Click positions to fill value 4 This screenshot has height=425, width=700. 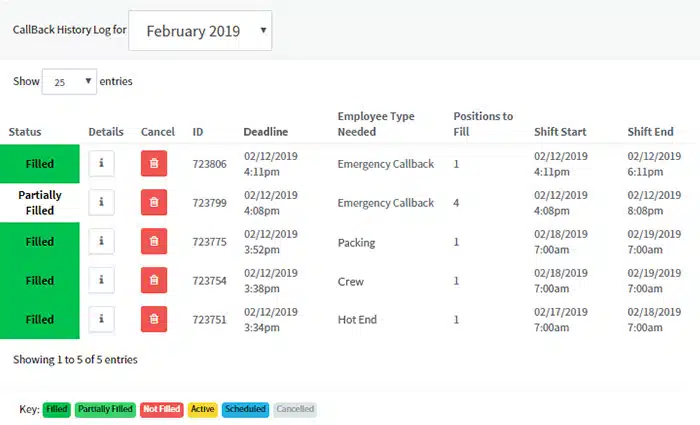click(x=456, y=203)
